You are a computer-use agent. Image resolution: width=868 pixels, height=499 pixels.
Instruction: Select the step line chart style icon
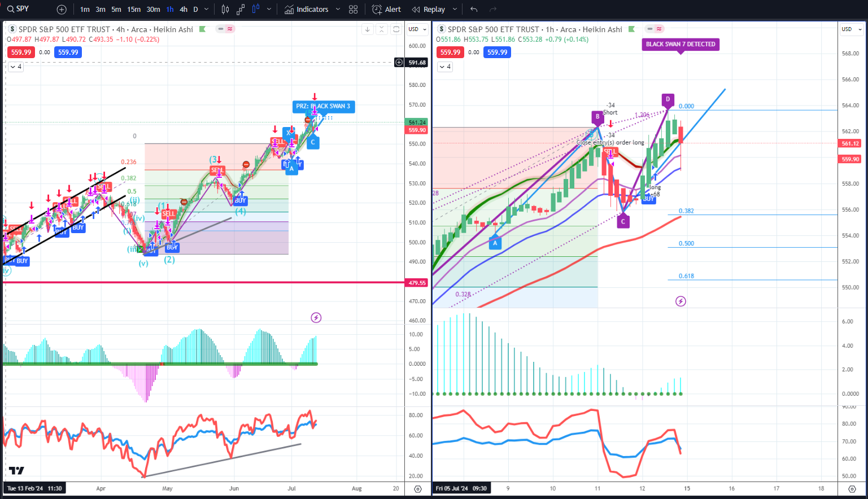coord(241,10)
